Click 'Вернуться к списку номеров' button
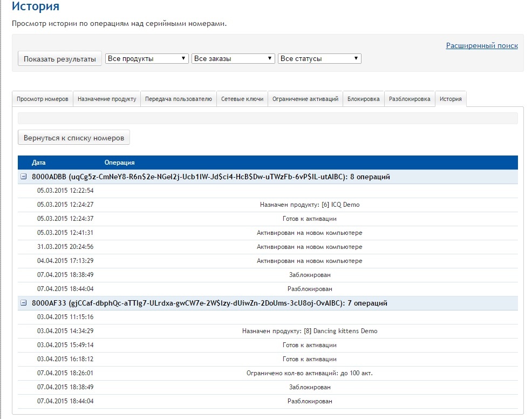Screen dimensions: 532x419 (x=74, y=138)
